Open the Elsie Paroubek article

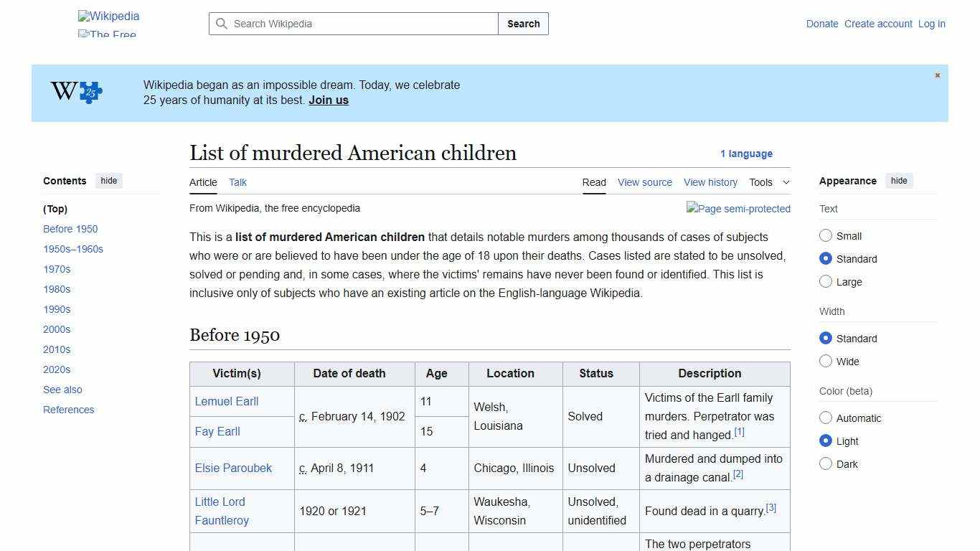click(233, 468)
